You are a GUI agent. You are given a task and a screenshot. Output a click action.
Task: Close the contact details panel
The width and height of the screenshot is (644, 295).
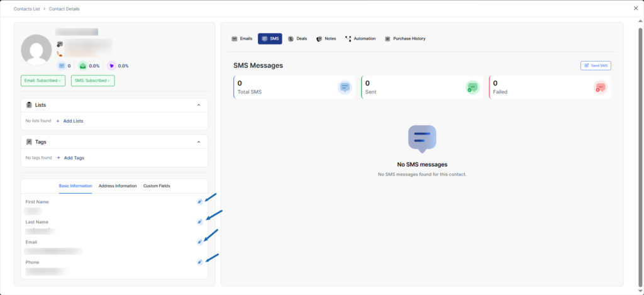click(635, 9)
